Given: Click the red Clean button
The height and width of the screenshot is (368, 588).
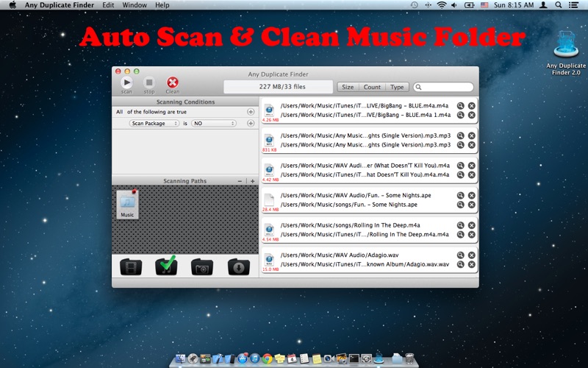Looking at the screenshot, I should click(x=173, y=82).
